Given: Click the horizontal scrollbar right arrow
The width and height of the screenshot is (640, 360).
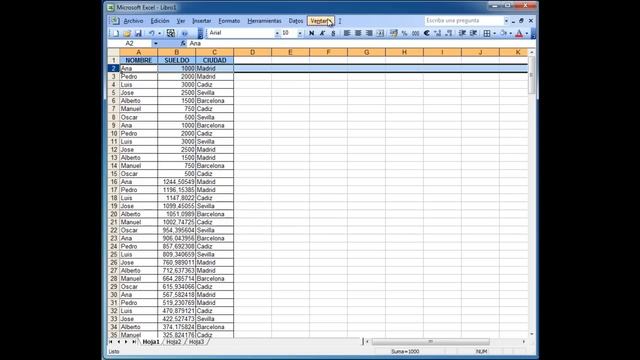Looking at the screenshot, I should tap(524, 342).
